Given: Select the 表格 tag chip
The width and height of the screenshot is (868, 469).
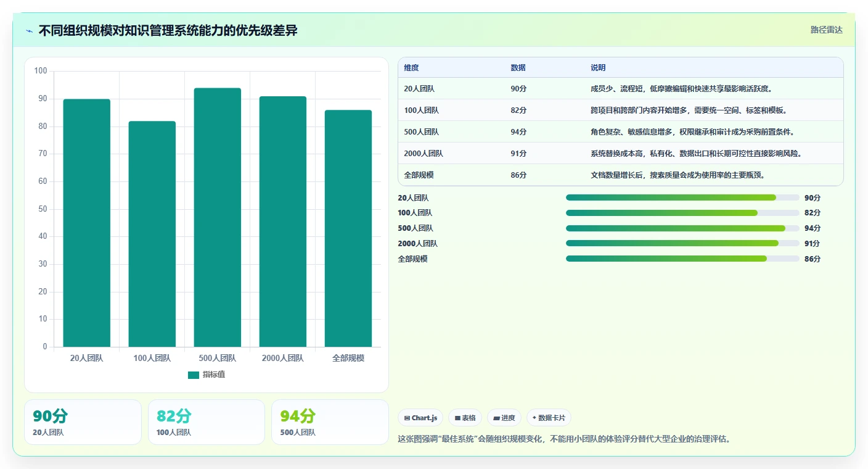Looking at the screenshot, I should (465, 418).
